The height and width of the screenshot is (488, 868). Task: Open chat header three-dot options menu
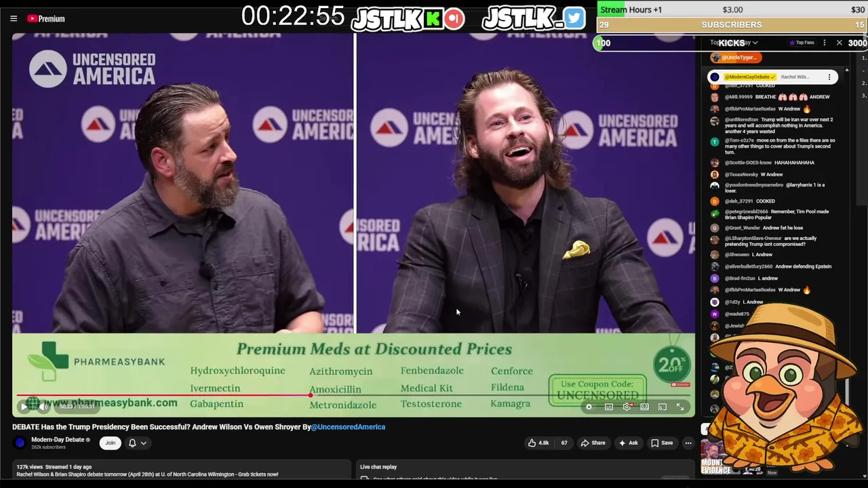point(824,43)
